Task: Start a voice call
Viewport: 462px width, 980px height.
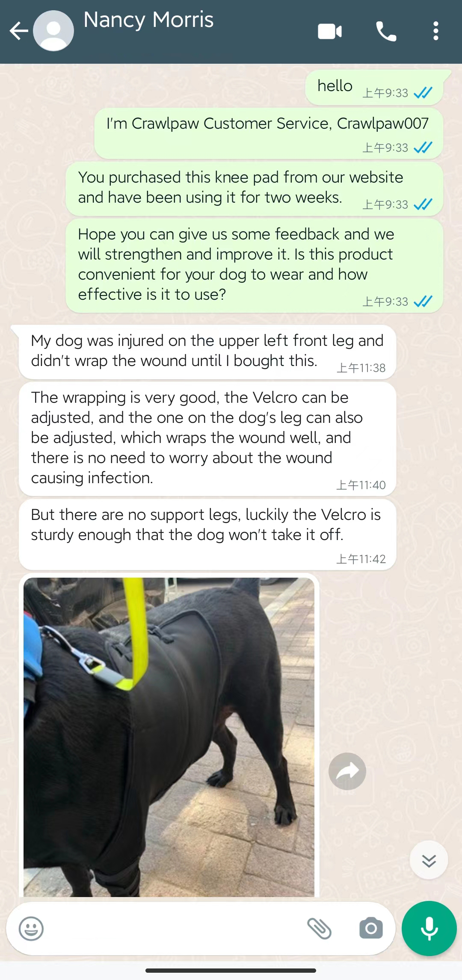Action: (386, 31)
